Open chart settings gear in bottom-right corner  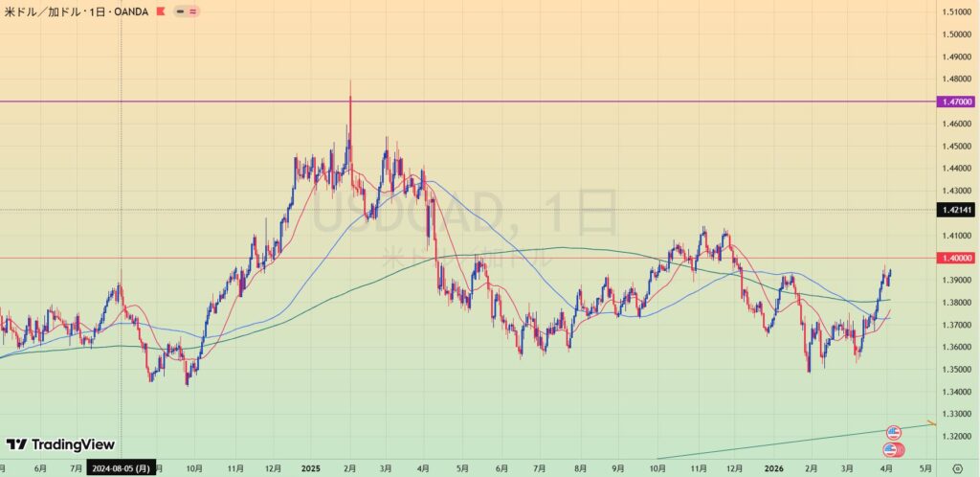point(957,469)
